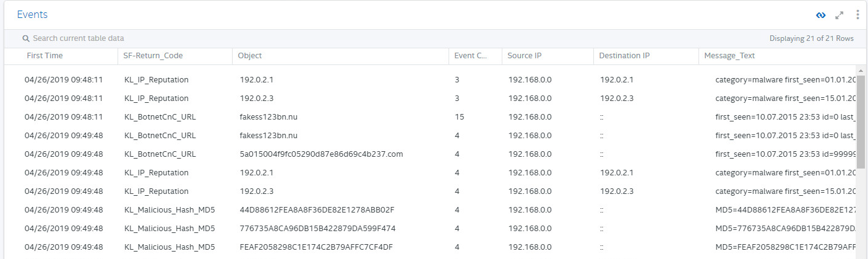868x259 pixels.
Task: Select the FEAF2058298C1E174C2B79AFFC7CF4DF hash cell
Action: click(316, 247)
